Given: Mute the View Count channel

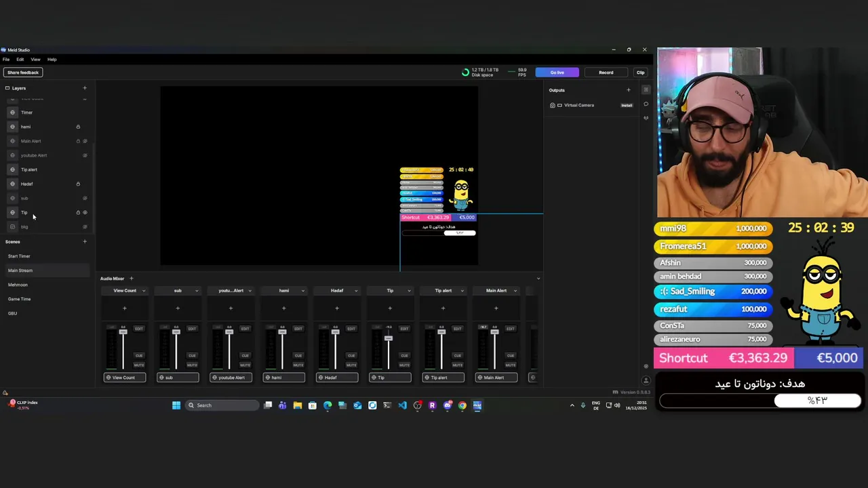Looking at the screenshot, I should pyautogui.click(x=139, y=365).
